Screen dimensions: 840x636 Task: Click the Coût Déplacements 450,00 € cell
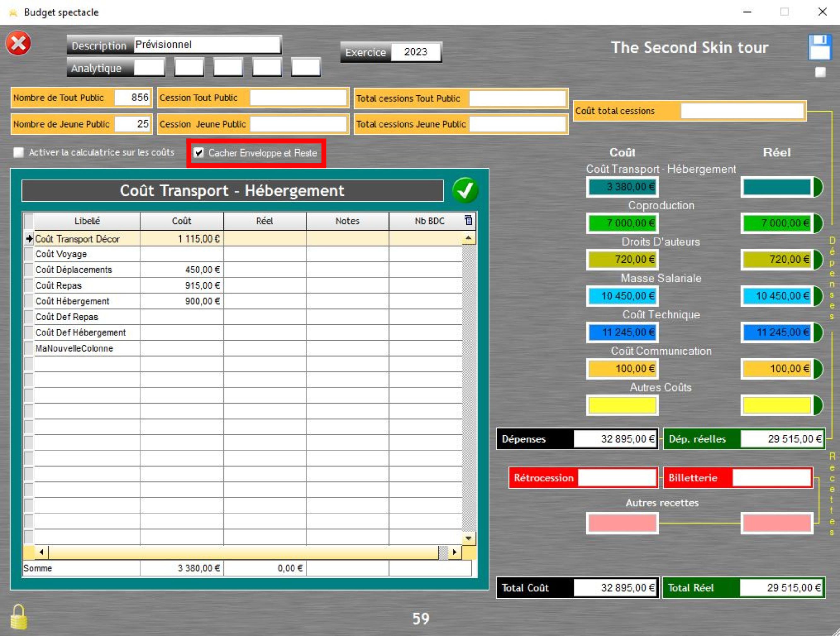[x=182, y=270]
